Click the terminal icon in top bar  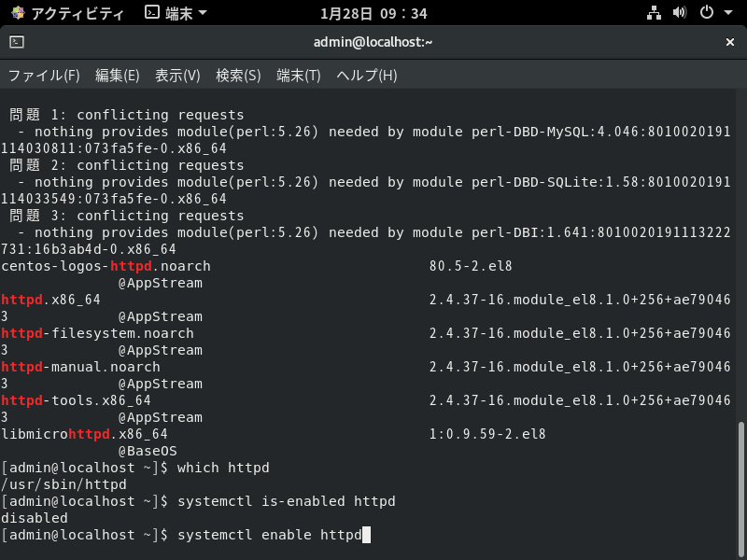point(151,12)
